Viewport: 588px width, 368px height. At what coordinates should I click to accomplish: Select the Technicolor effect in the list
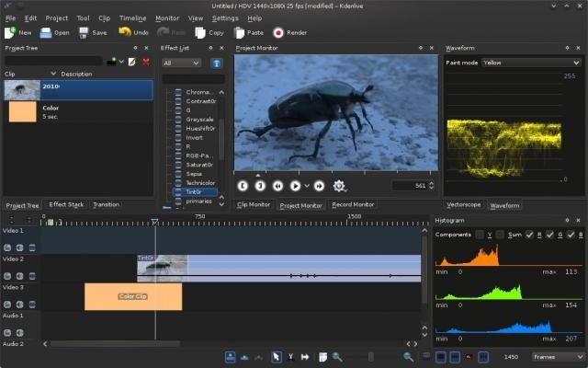point(200,183)
